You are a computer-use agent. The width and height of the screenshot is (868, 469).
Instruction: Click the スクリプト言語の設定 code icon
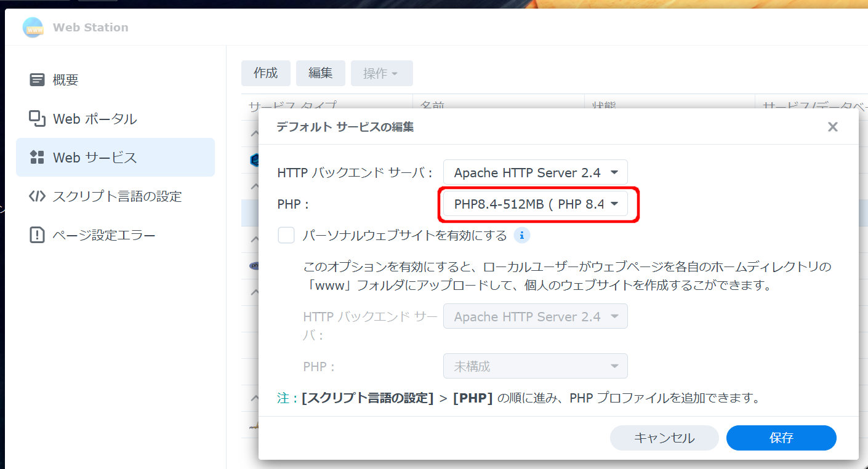(38, 196)
